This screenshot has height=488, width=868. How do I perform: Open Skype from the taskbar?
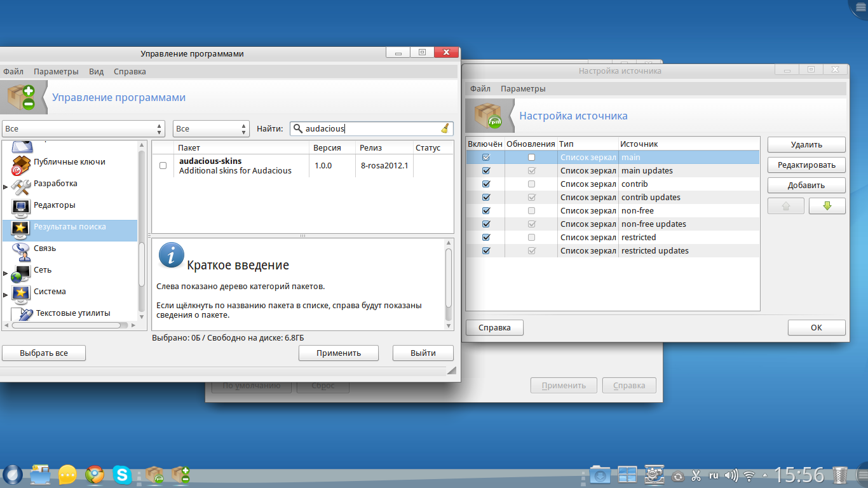coord(122,475)
